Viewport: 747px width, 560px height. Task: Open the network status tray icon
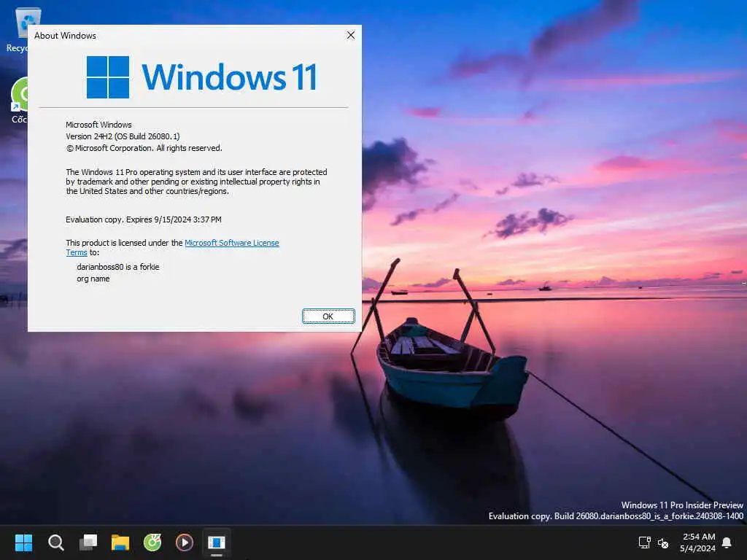click(645, 542)
